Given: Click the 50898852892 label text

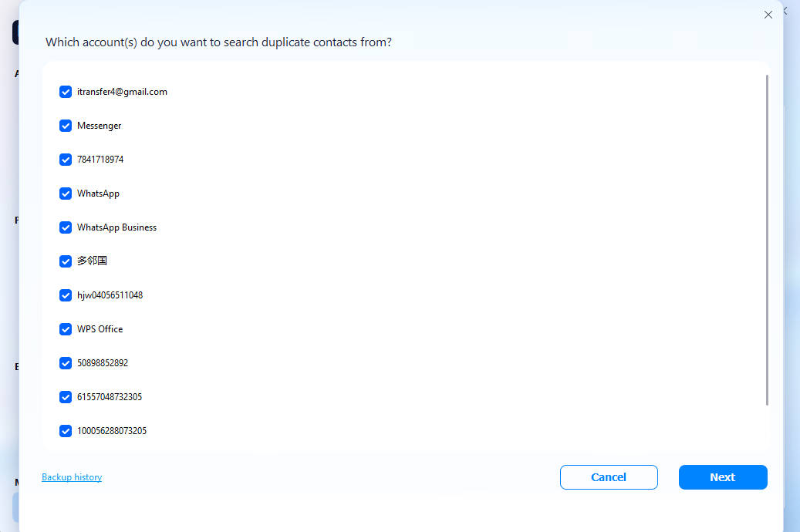Looking at the screenshot, I should tap(103, 363).
